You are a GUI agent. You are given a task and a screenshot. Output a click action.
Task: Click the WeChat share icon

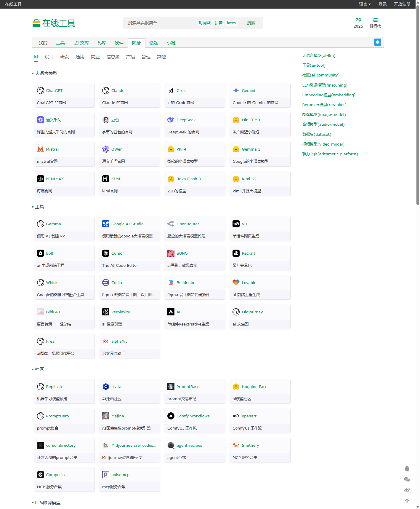407,479
